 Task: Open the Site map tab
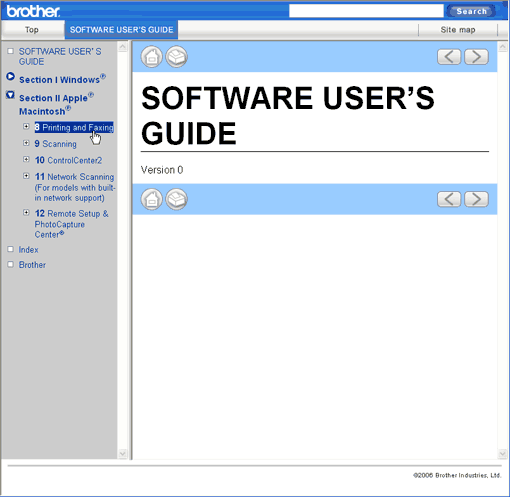click(458, 30)
